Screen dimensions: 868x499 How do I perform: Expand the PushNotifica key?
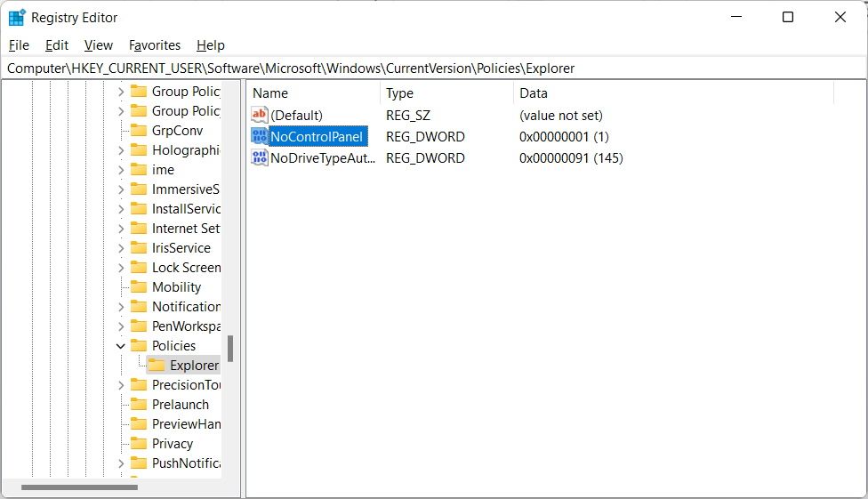[x=121, y=463]
